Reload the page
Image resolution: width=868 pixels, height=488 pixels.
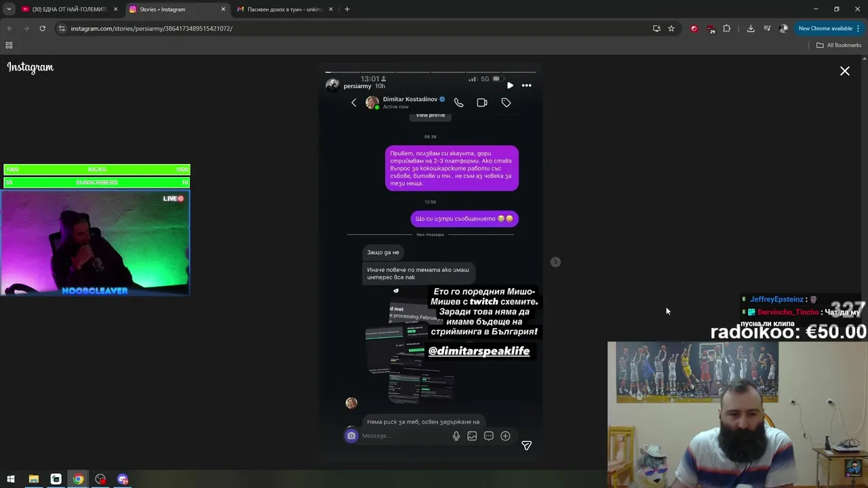coord(42,28)
